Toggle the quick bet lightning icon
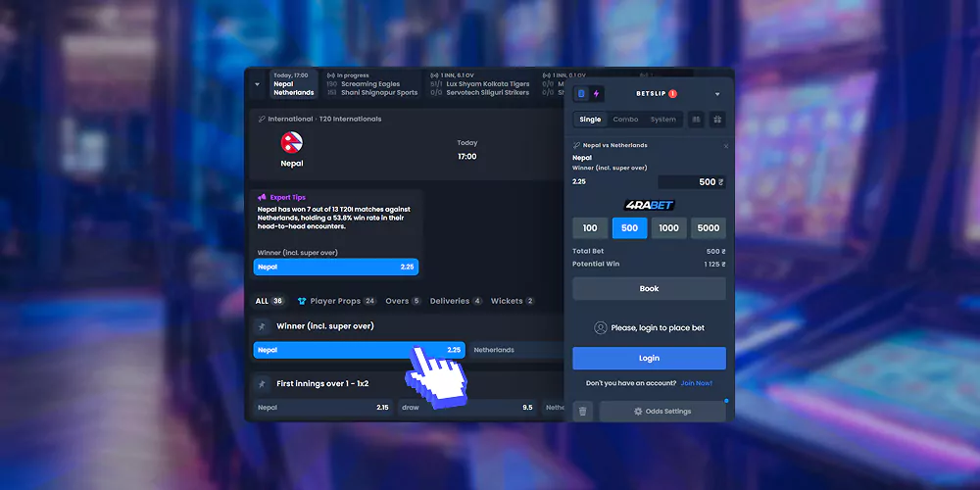The width and height of the screenshot is (980, 490). (x=596, y=94)
